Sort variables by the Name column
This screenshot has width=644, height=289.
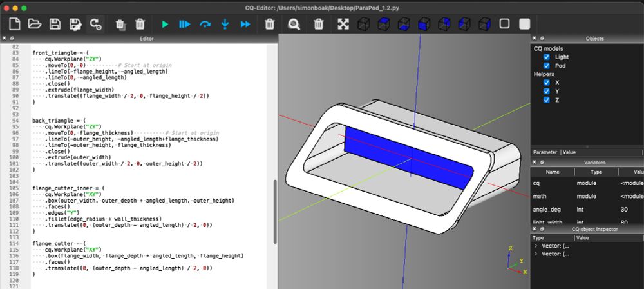553,172
